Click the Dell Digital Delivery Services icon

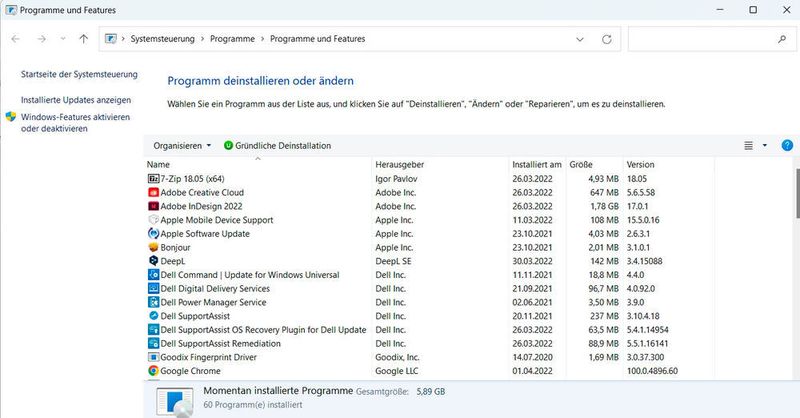153,288
